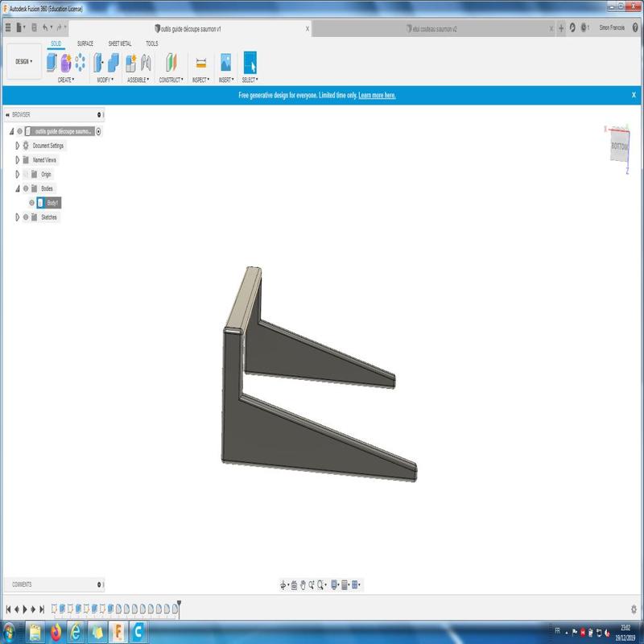
Task: Expand the Named Views node
Action: [x=17, y=159]
